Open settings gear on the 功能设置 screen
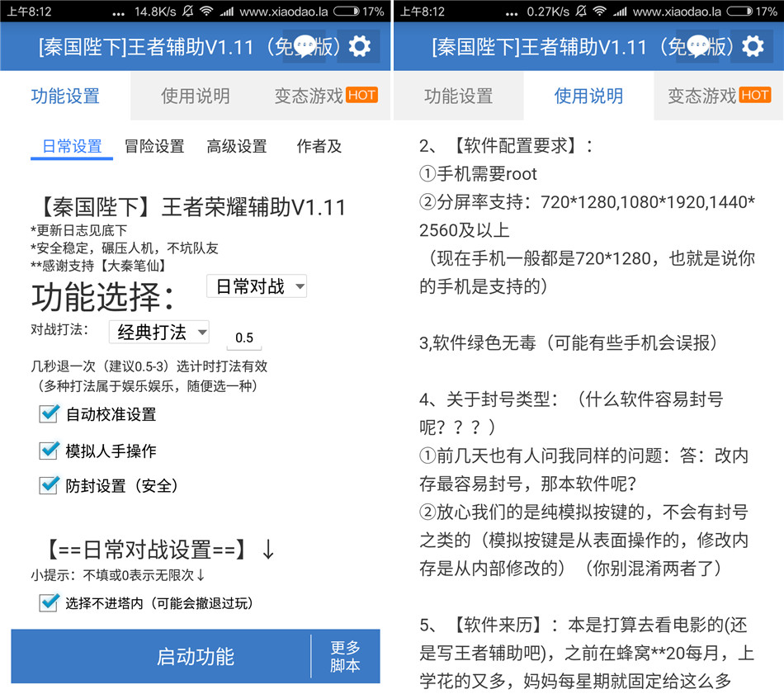 click(x=360, y=46)
